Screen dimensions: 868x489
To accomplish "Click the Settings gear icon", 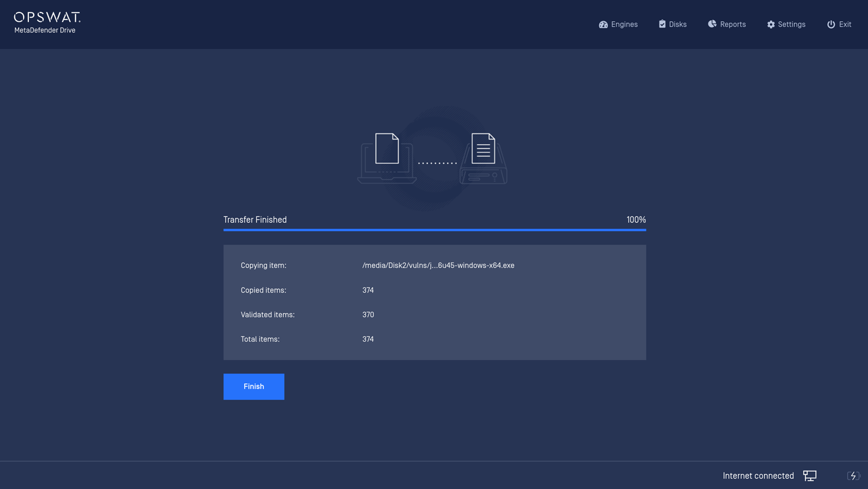I will pyautogui.click(x=771, y=24).
